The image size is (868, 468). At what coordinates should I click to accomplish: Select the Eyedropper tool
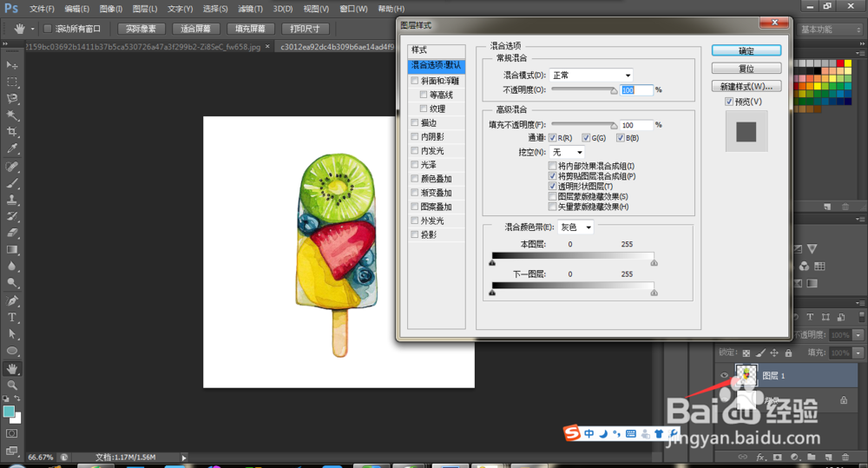pos(11,148)
